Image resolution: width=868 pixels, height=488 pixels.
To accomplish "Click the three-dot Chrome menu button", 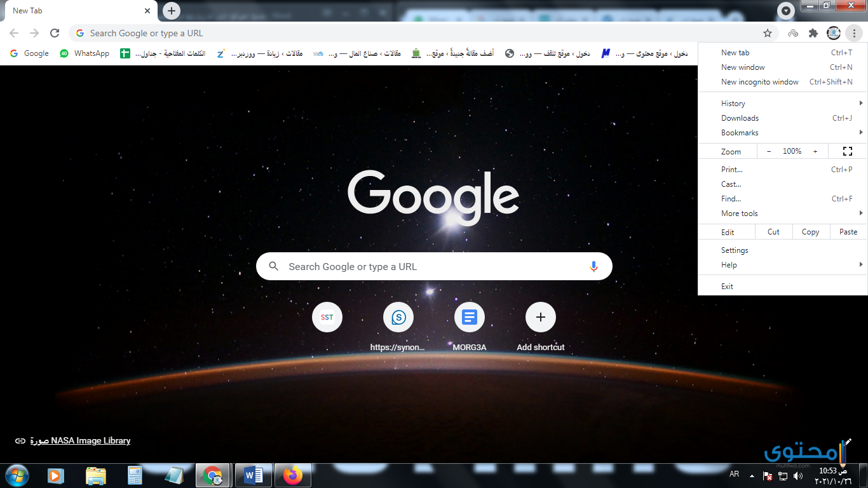I will (855, 33).
